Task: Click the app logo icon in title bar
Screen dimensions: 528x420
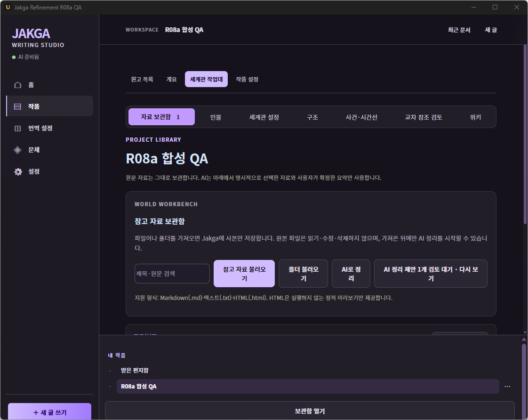Action: (x=8, y=7)
